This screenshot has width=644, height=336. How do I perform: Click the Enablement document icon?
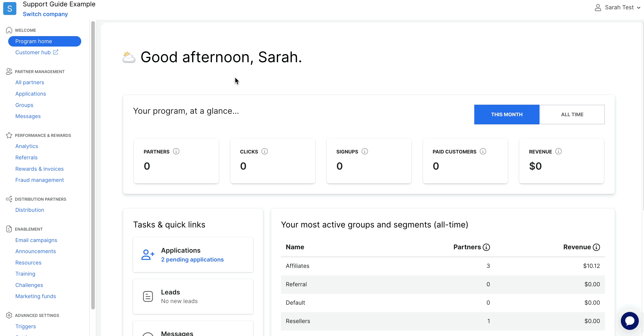(9, 229)
